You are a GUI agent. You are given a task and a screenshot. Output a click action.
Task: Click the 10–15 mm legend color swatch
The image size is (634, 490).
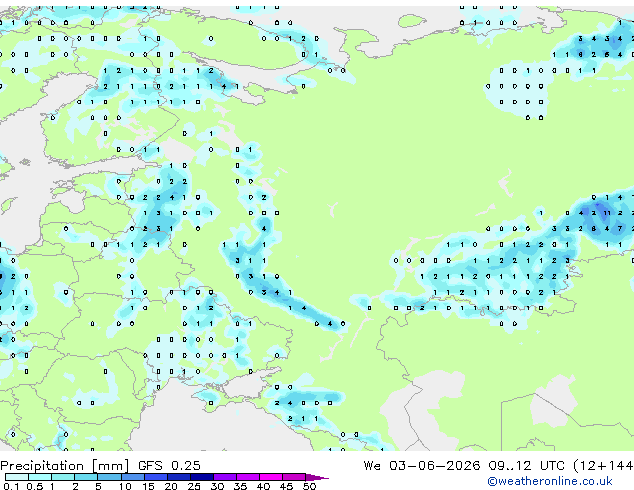point(132,477)
